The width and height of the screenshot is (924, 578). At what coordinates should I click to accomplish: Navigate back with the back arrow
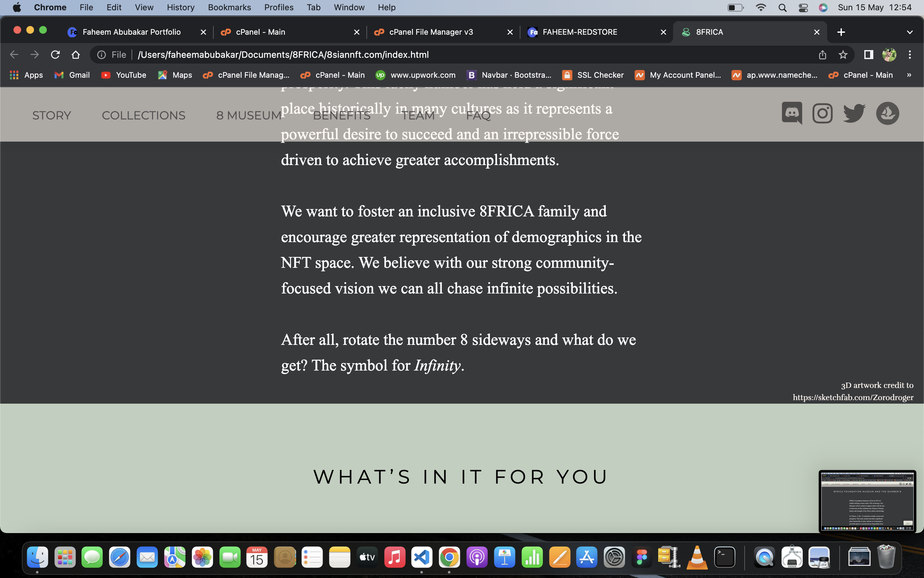click(x=14, y=55)
